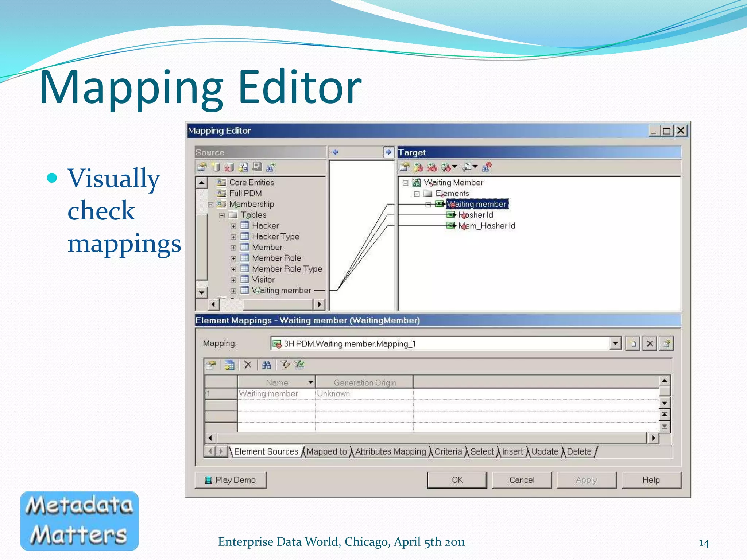Open mapping properties icon beside Mapping field
Screen dimensions: 747x560
666,343
